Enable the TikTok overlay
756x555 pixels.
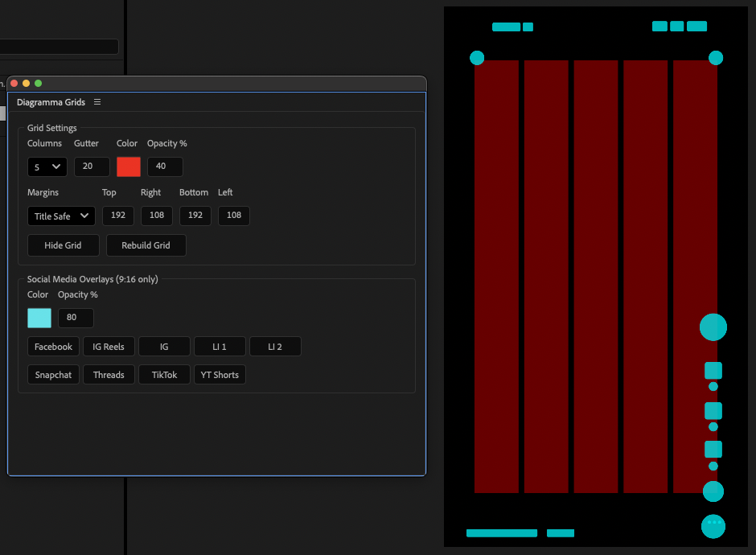coord(164,374)
